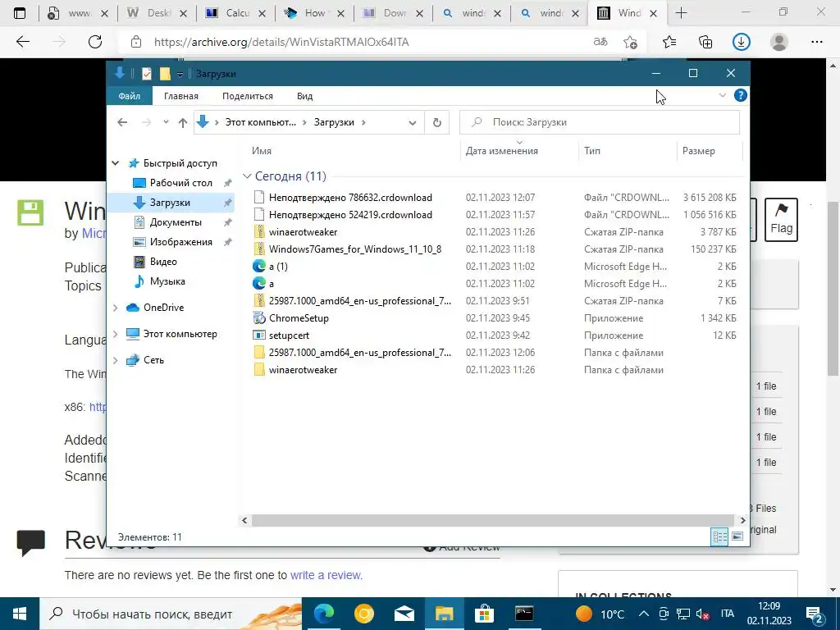The width and height of the screenshot is (840, 630).
Task: Expand the Этот компьютер tree node
Action: [115, 334]
